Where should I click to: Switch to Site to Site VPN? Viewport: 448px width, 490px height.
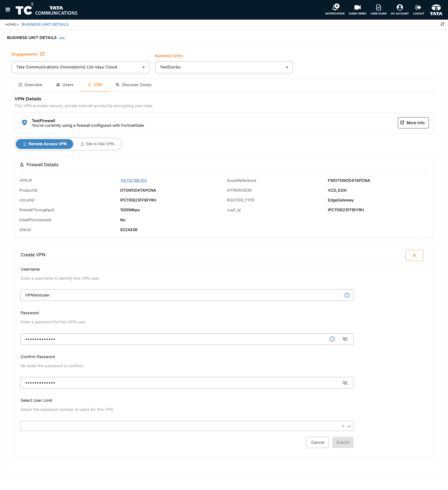coord(97,144)
